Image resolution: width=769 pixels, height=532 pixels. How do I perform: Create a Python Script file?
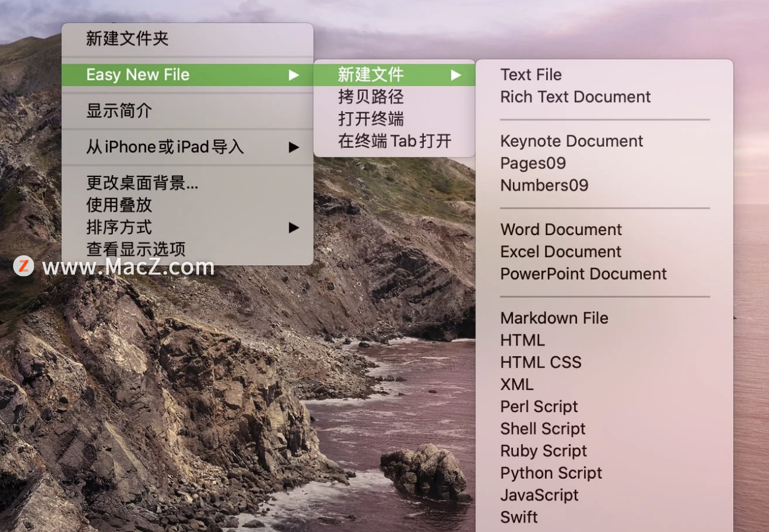click(604, 473)
